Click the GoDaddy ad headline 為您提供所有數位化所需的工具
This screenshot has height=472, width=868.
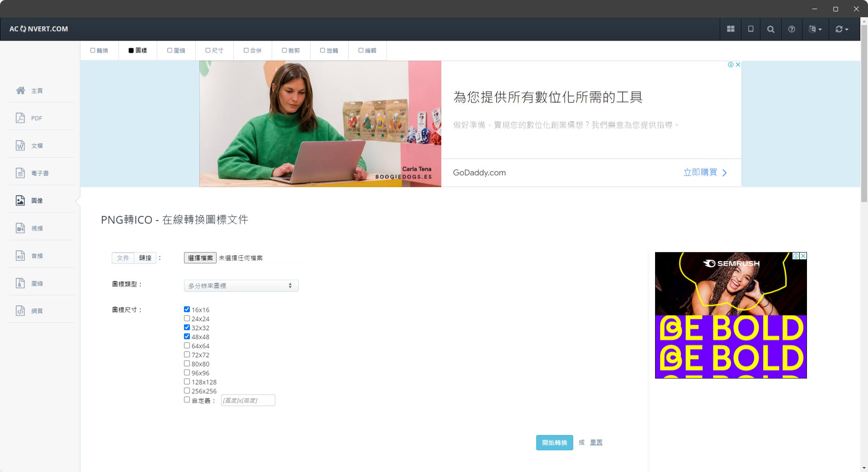click(x=548, y=97)
